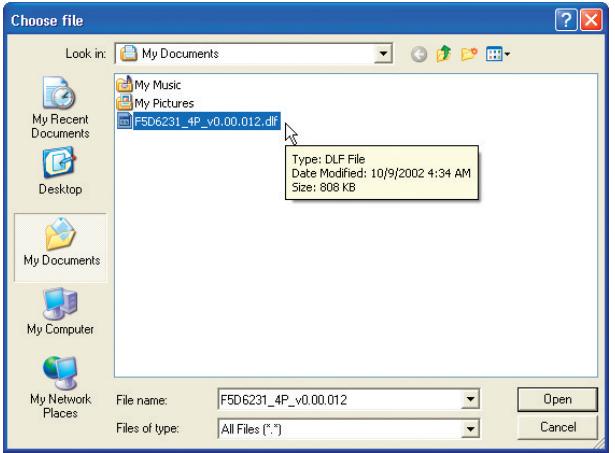Open My Computer in places bar
Screen dimensions: 615x453
[x=60, y=311]
